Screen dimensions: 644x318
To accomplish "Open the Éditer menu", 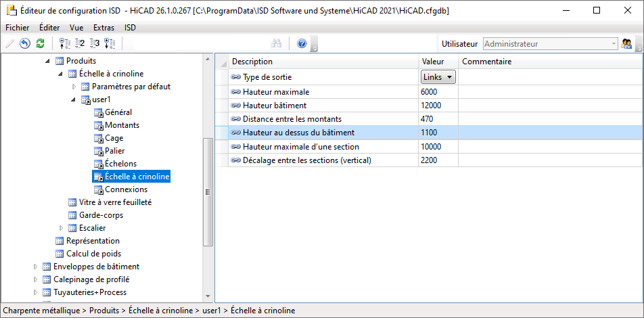I will tap(49, 28).
